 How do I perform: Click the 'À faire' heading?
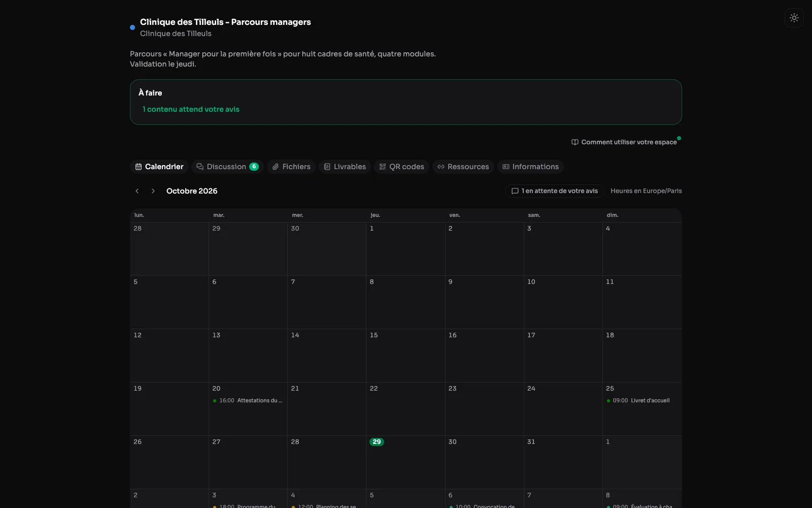(150, 93)
